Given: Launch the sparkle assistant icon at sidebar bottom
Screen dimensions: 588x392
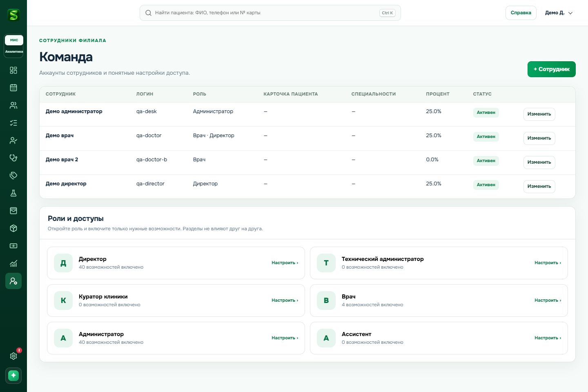Looking at the screenshot, I should 13,375.
